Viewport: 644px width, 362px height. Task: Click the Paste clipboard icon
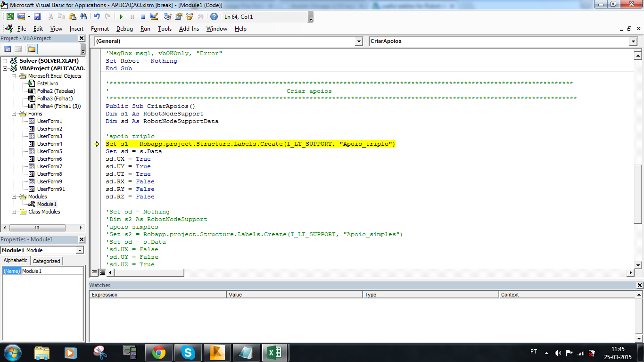coord(73,16)
